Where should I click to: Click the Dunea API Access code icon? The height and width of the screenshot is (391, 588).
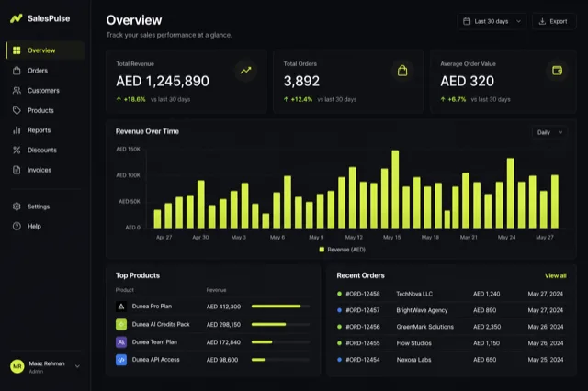pyautogui.click(x=121, y=360)
